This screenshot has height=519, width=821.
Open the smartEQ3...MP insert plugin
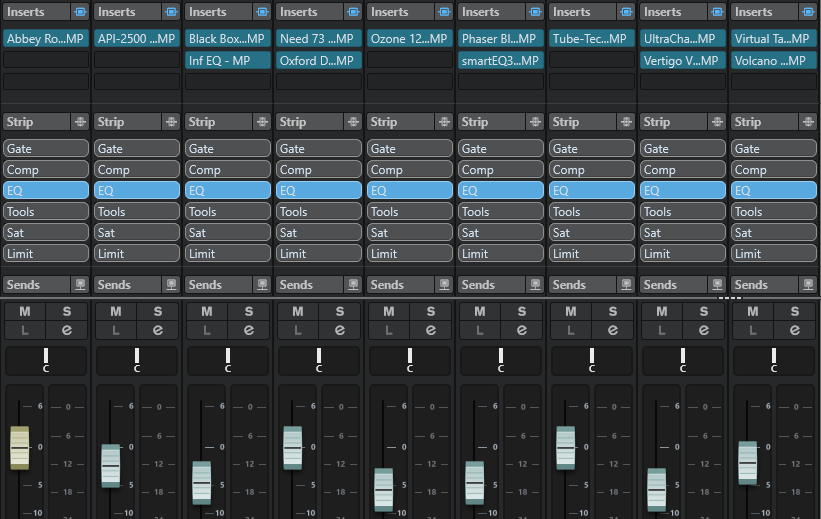click(501, 60)
